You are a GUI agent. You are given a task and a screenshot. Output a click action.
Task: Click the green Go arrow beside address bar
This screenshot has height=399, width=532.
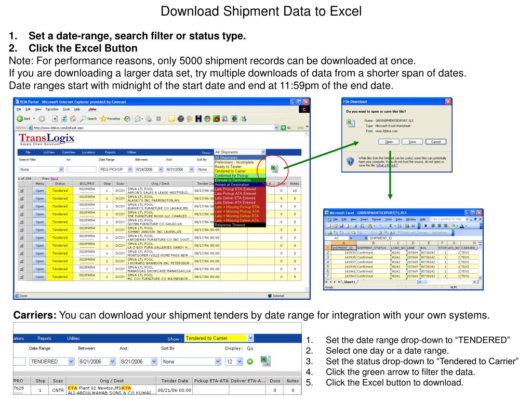(283, 128)
